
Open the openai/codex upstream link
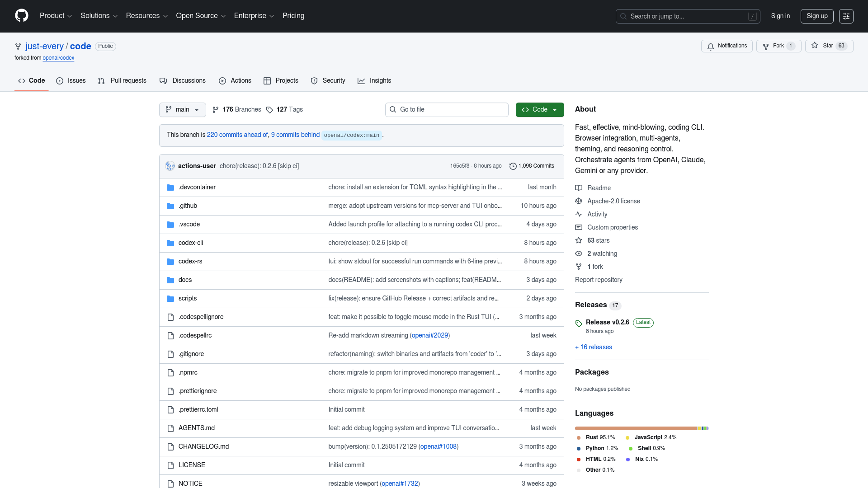pos(58,58)
